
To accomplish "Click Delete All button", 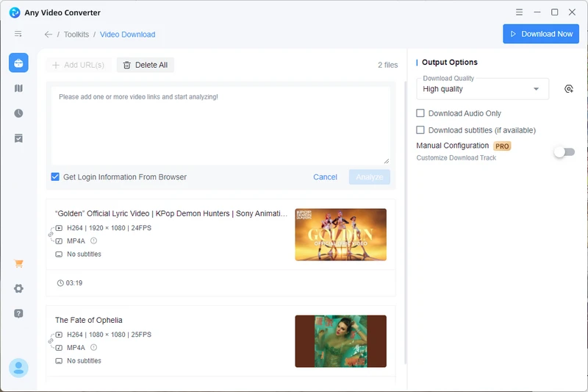I will click(145, 65).
